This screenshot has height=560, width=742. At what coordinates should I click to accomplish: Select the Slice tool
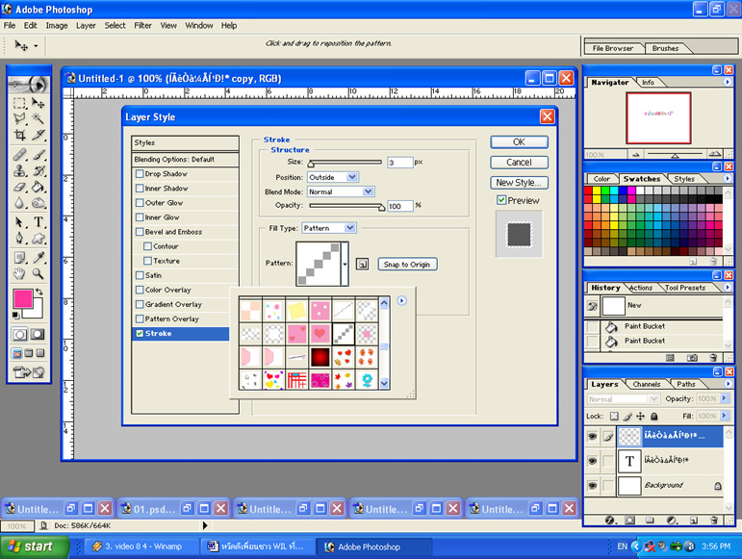tap(38, 135)
